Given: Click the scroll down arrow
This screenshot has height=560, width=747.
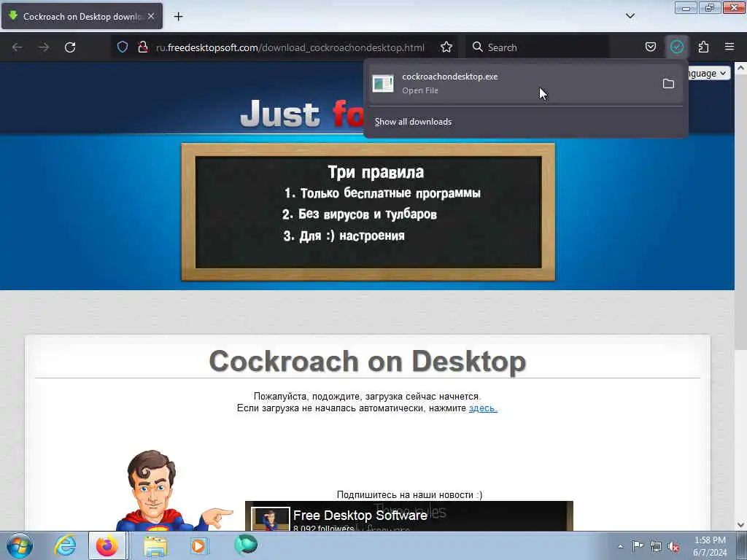Looking at the screenshot, I should pos(740,525).
